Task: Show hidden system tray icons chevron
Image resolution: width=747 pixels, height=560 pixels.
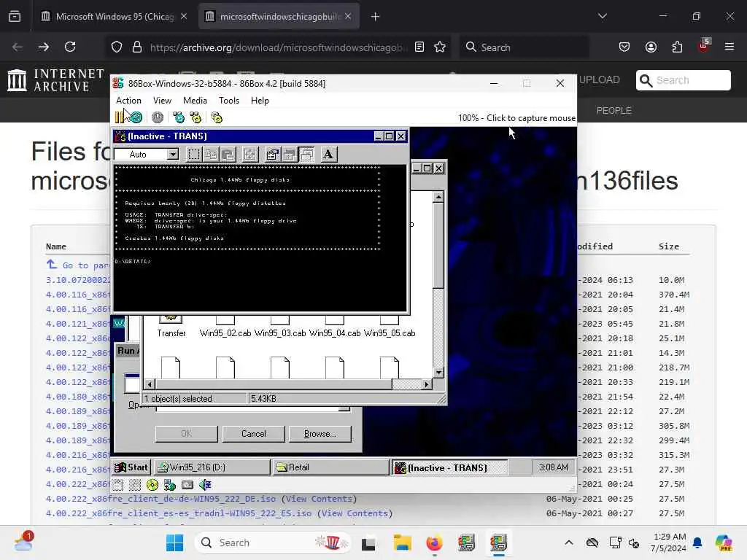Action: point(569,542)
